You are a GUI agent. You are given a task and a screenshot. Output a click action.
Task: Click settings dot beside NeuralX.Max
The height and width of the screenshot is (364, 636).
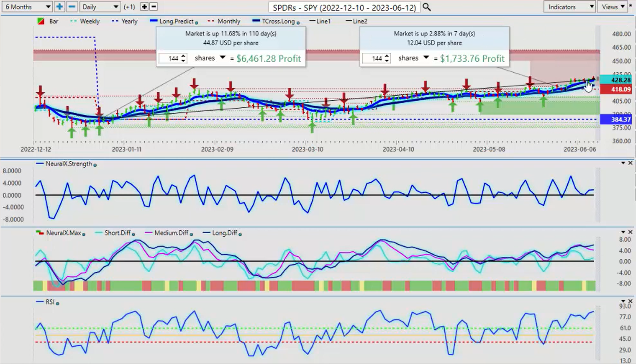point(84,234)
